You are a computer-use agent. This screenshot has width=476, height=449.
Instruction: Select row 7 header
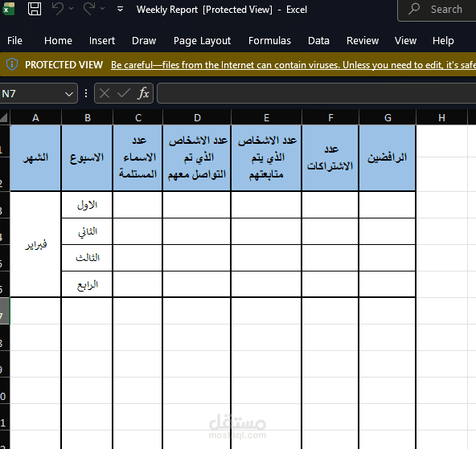point(4,311)
